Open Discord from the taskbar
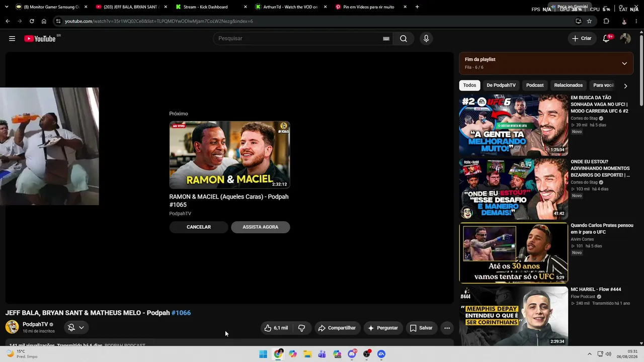This screenshot has height=362, width=644. 352,354
